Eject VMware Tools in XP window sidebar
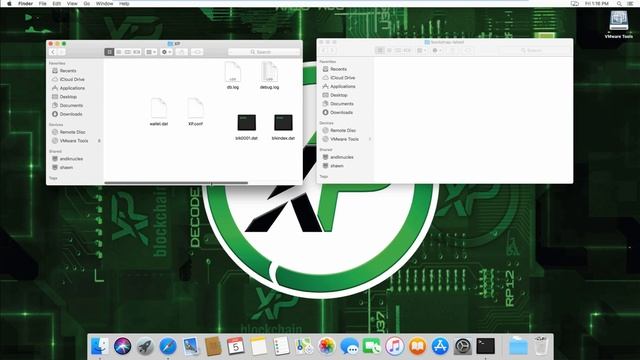Screen dimensions: 640x360 [x=99, y=141]
